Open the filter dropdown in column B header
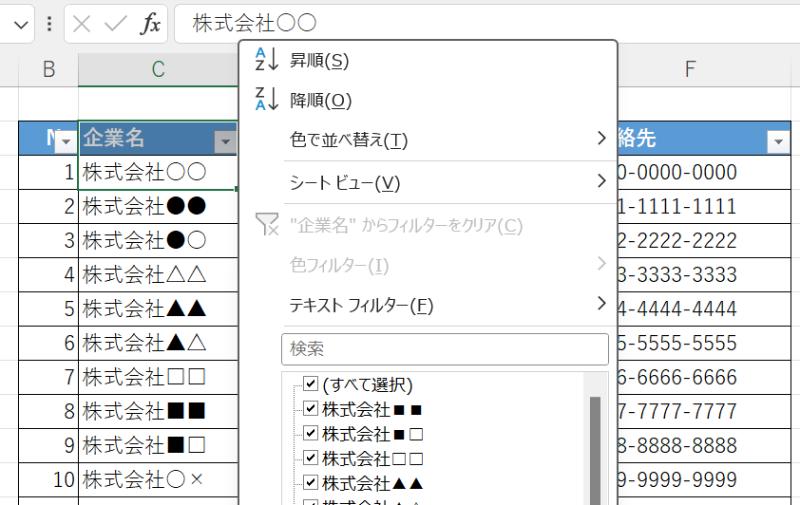800x505 pixels. [x=67, y=143]
